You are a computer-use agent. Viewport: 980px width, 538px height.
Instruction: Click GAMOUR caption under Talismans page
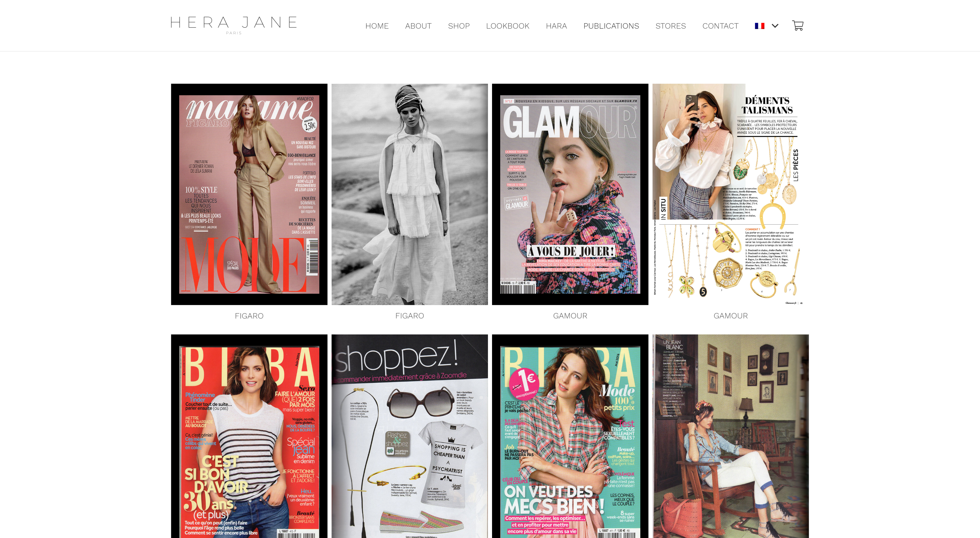tap(730, 316)
